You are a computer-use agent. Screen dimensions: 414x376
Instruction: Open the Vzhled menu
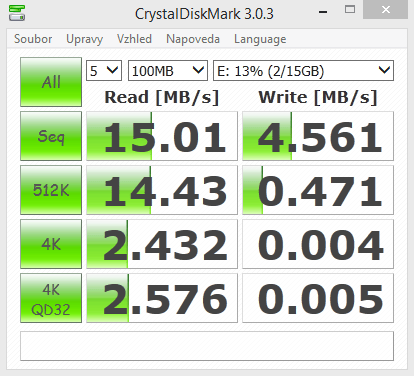(x=134, y=39)
